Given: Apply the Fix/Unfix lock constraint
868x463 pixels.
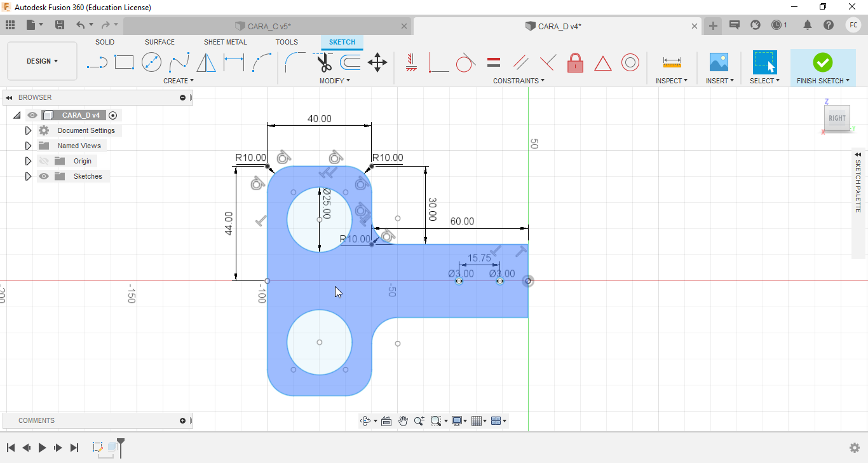Looking at the screenshot, I should tap(575, 62).
